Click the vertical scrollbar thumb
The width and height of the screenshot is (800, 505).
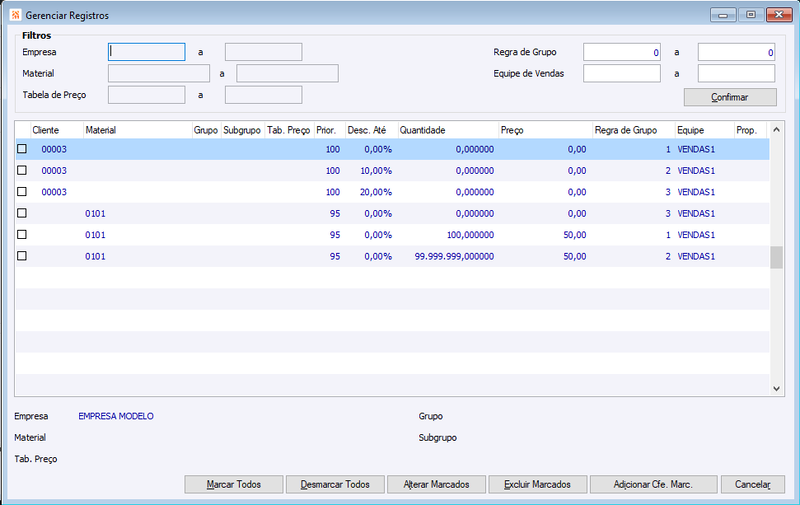[x=776, y=257]
